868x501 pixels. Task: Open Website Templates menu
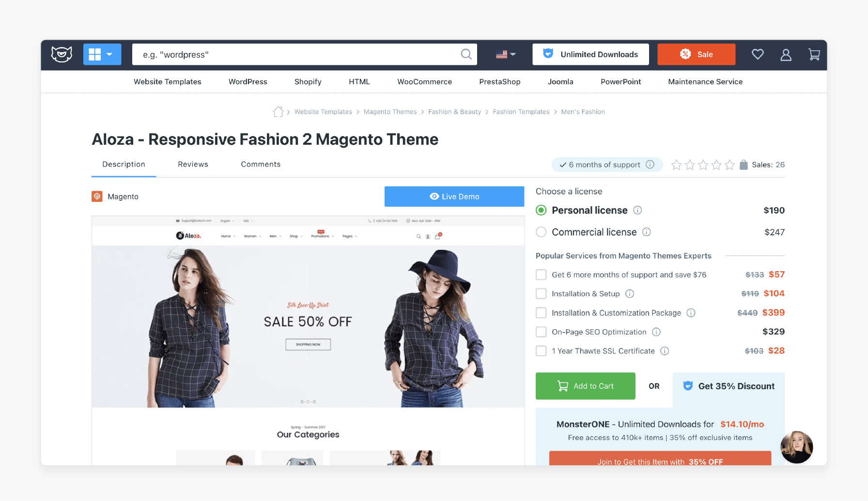[168, 82]
